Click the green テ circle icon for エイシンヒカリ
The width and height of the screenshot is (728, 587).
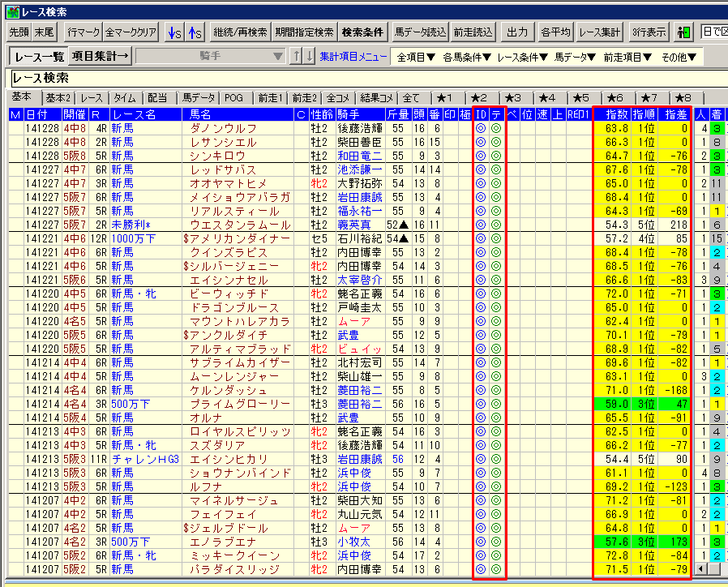pos(496,459)
